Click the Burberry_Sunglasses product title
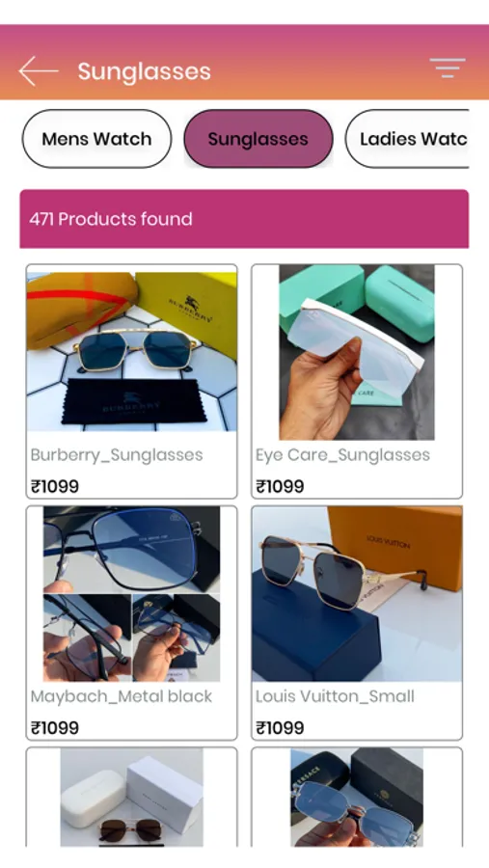This screenshot has height=868, width=489. click(x=117, y=455)
